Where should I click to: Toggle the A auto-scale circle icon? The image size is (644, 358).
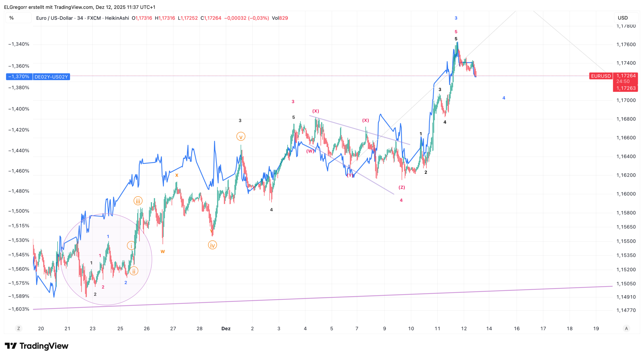[626, 329]
